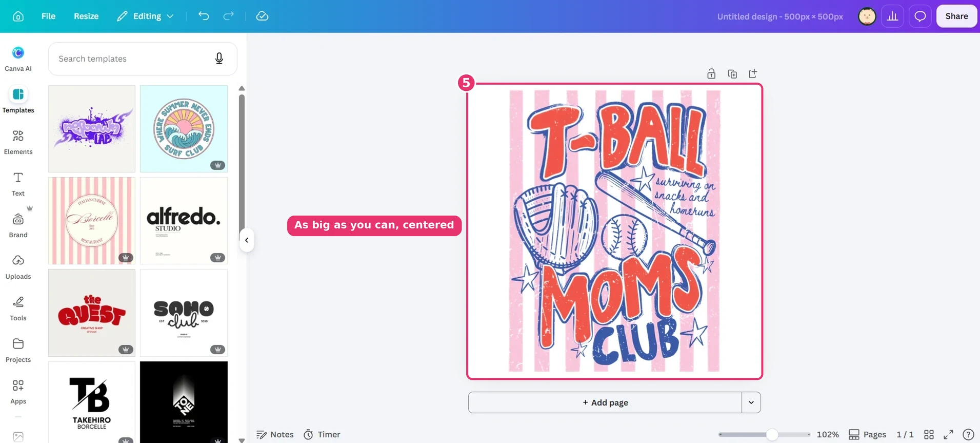Focus the Search templates field
This screenshot has width=980, height=443.
[x=143, y=59]
